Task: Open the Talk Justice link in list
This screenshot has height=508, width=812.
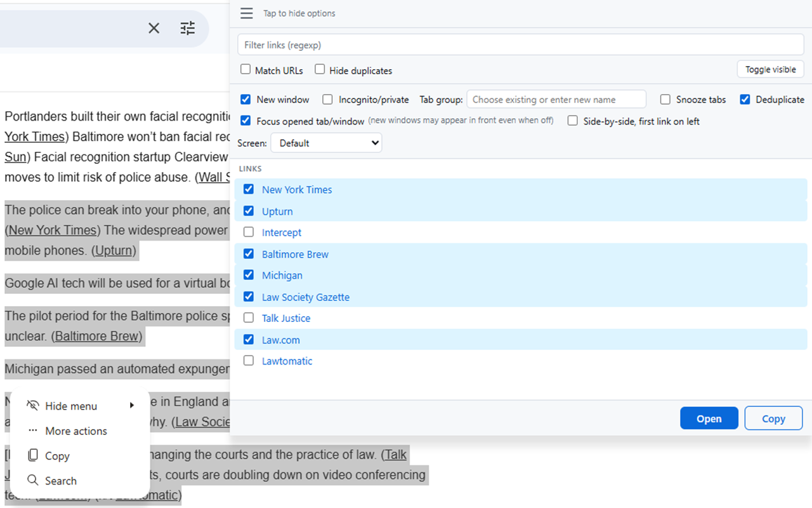Action: pos(286,318)
